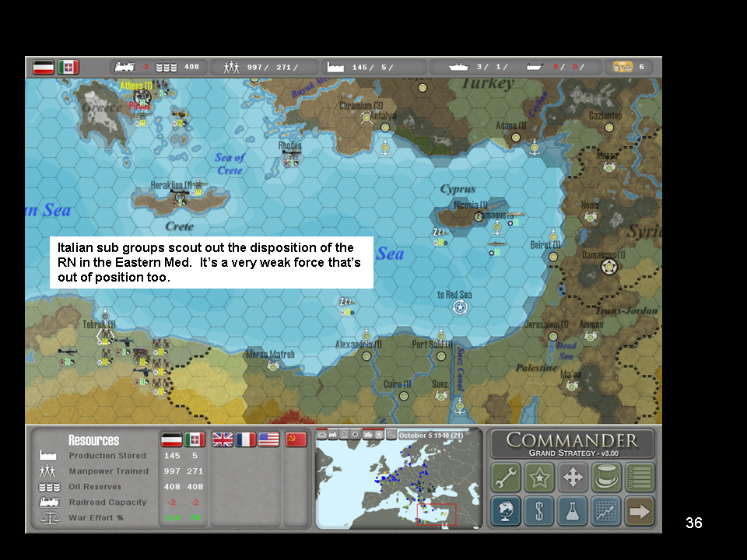The width and height of the screenshot is (747, 560).
Task: Click the red viewport rectangle on minimap
Action: (438, 514)
